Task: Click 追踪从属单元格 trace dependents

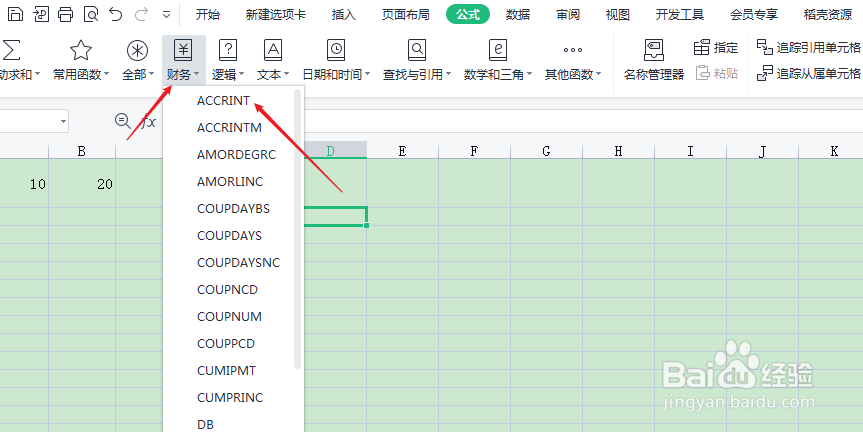Action: 809,73
